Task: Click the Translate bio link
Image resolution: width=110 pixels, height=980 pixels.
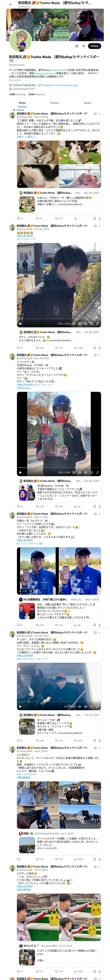Action: coord(15,80)
